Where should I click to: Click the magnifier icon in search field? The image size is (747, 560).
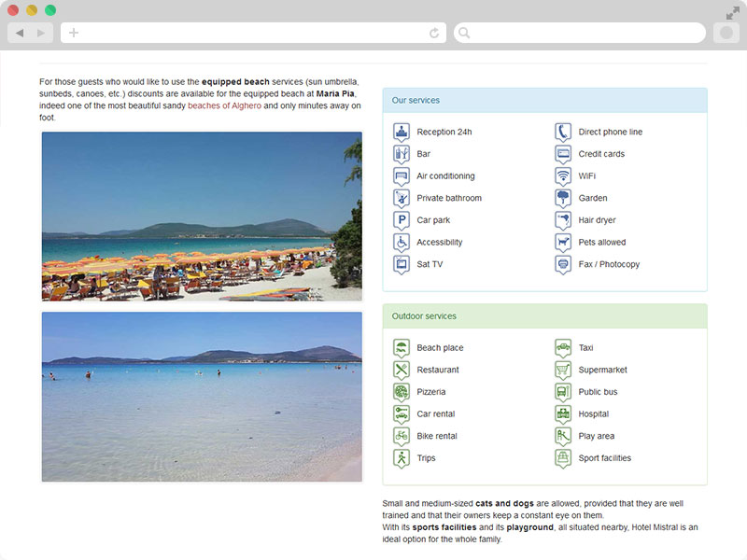tap(464, 33)
